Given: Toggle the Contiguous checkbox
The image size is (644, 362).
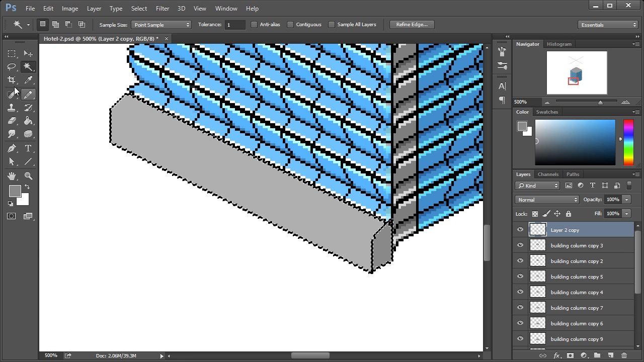Looking at the screenshot, I should (x=290, y=25).
